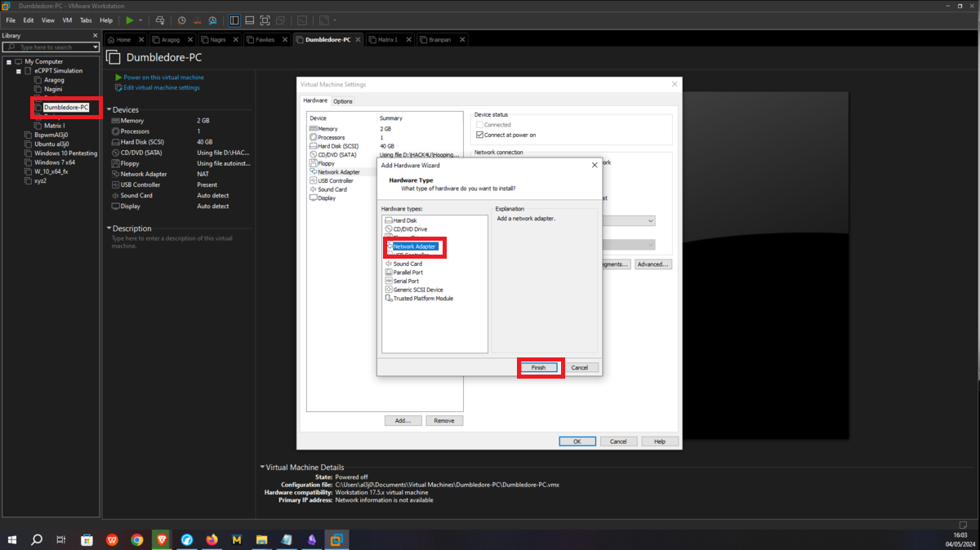Click the Advanced... button in settings
980x550 pixels.
(653, 264)
